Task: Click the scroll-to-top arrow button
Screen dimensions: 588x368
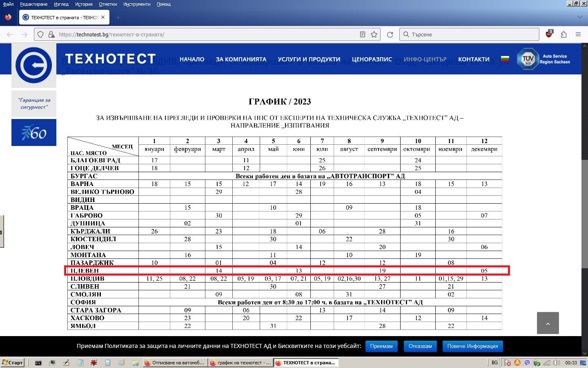Action: (x=548, y=323)
